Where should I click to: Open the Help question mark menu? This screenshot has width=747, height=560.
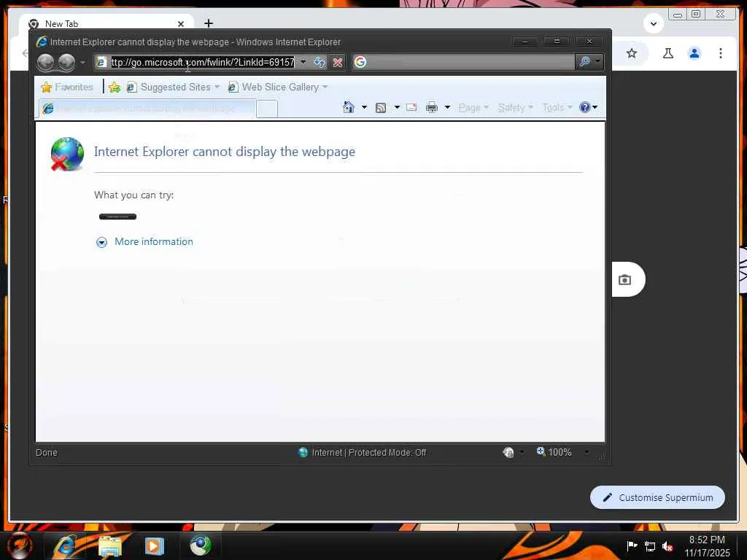click(x=589, y=108)
